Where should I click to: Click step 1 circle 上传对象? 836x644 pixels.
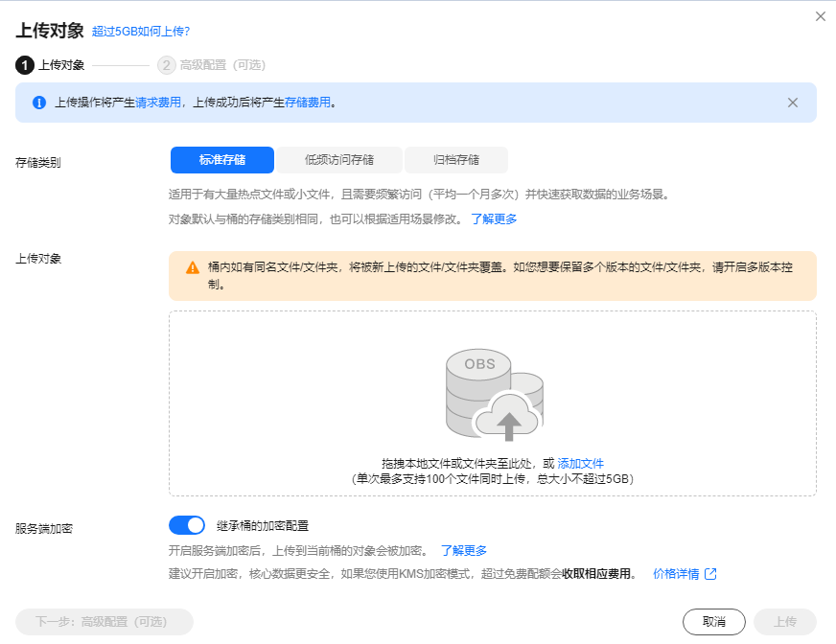25,65
